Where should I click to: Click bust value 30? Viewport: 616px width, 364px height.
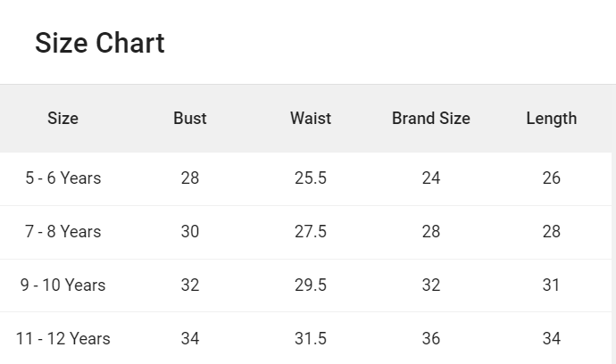tap(190, 232)
